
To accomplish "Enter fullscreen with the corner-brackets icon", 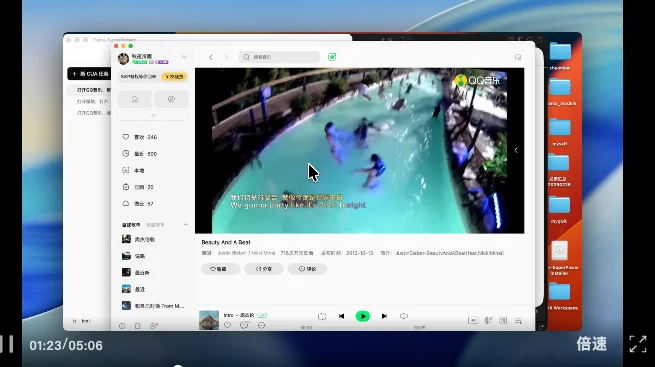I will (638, 344).
